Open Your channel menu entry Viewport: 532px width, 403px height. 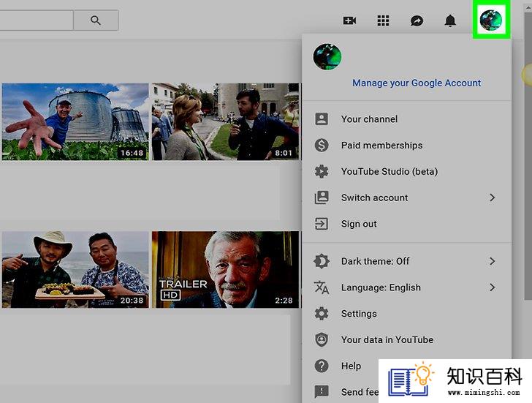point(406,119)
